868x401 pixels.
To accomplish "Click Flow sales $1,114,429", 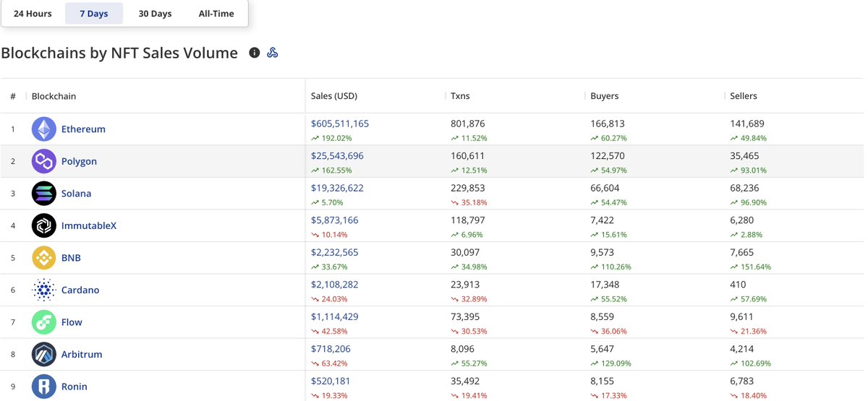I will tap(334, 316).
